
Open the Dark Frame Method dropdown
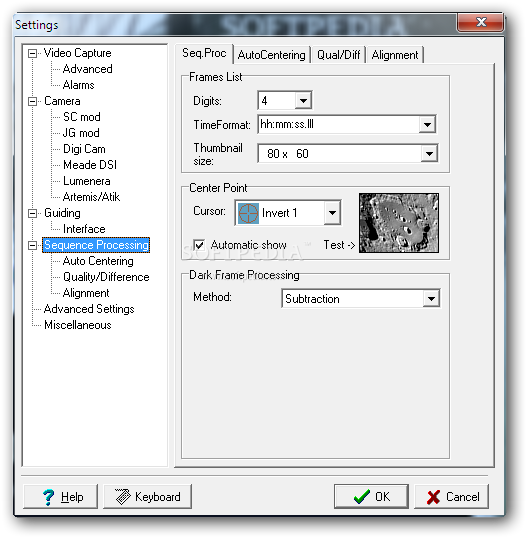[x=431, y=299]
